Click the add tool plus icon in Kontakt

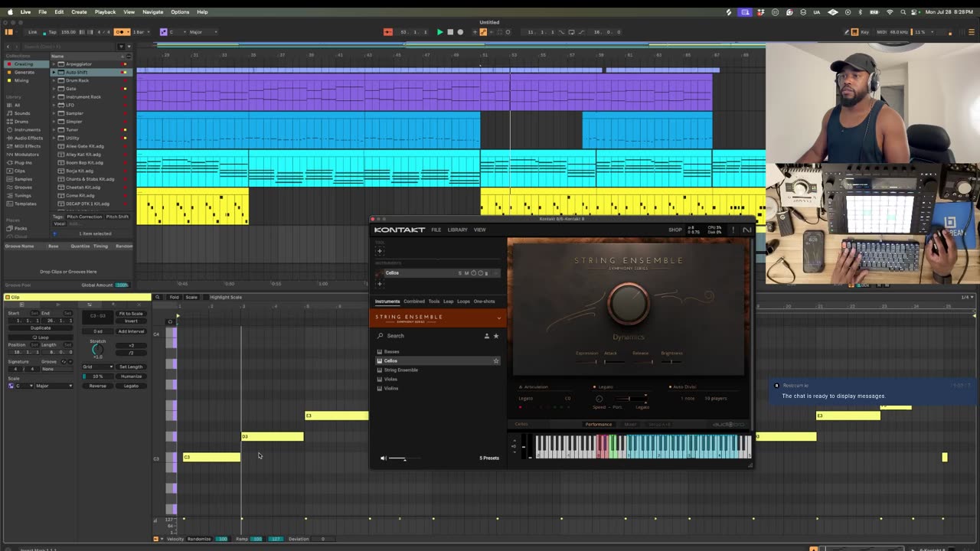point(379,251)
